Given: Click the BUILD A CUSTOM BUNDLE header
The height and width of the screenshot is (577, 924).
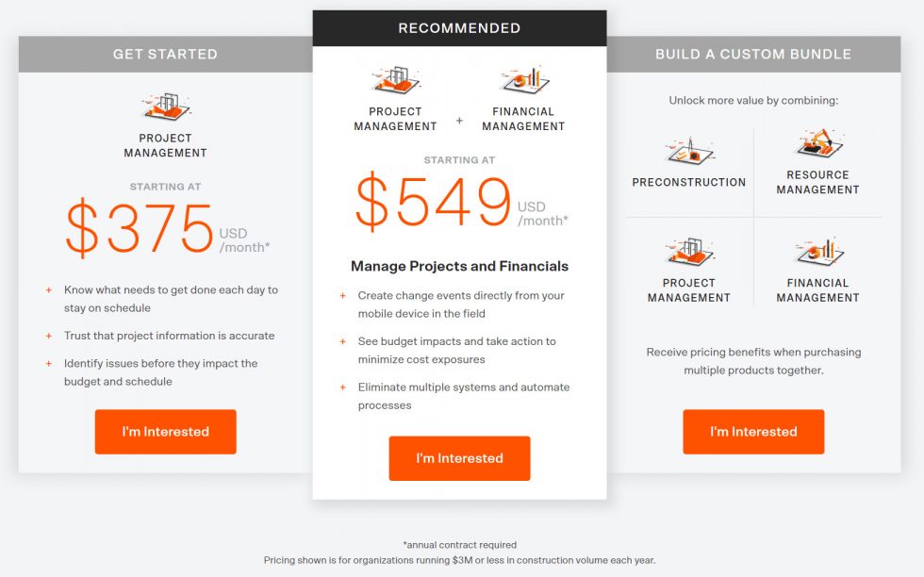Looking at the screenshot, I should [x=753, y=54].
